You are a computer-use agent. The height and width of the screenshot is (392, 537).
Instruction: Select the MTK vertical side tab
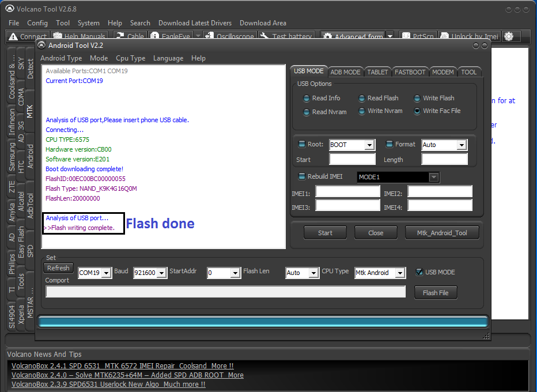click(30, 111)
